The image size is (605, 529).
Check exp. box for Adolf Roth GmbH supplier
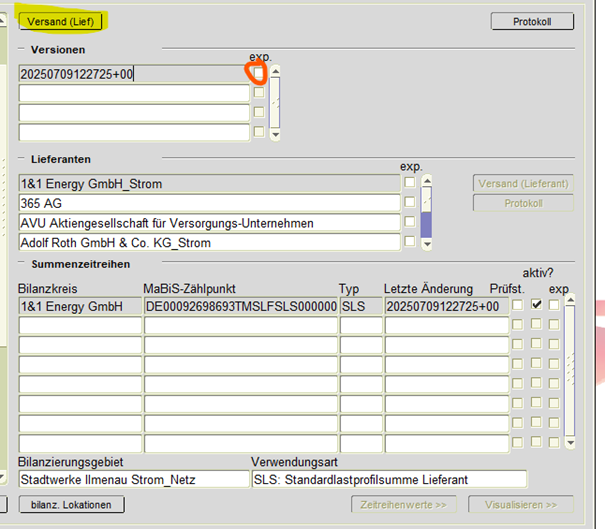tap(409, 241)
